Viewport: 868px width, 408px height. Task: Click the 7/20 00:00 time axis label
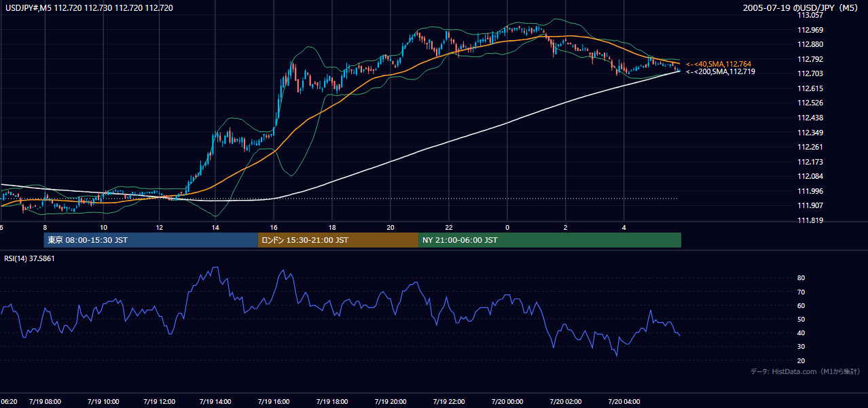[507, 401]
